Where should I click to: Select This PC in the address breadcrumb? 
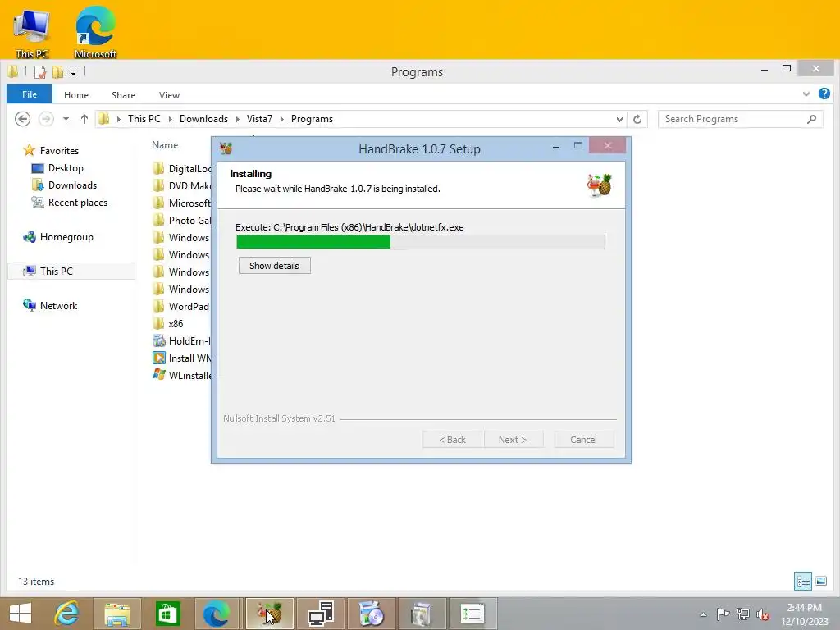(144, 119)
